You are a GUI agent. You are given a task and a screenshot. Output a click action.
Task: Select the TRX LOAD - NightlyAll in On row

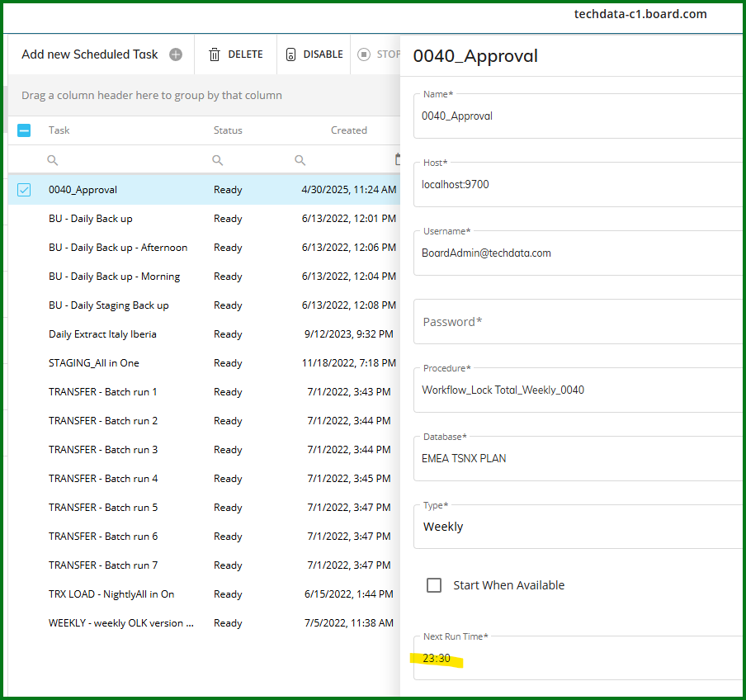[204, 594]
